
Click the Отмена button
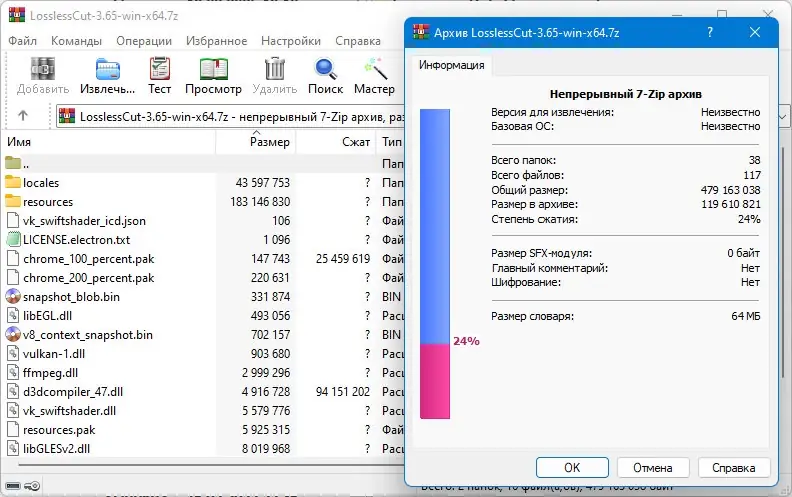coord(653,468)
